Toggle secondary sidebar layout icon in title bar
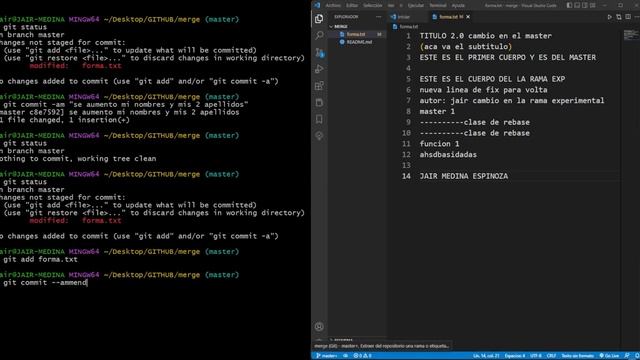The image size is (640, 360). [585, 5]
